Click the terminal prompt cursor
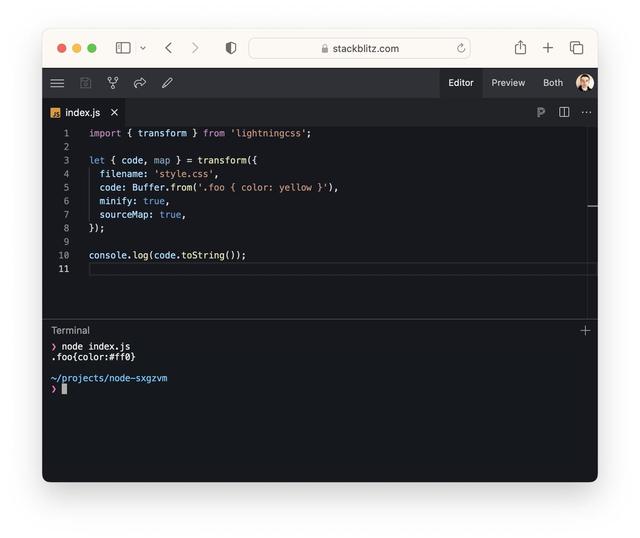The width and height of the screenshot is (640, 538). click(64, 389)
